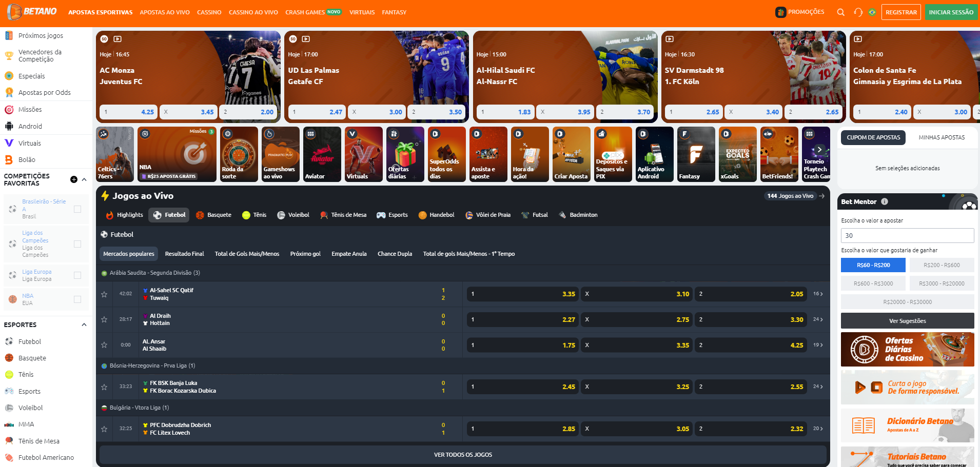
Task: Edit bet amount field showing 30
Action: (908, 236)
